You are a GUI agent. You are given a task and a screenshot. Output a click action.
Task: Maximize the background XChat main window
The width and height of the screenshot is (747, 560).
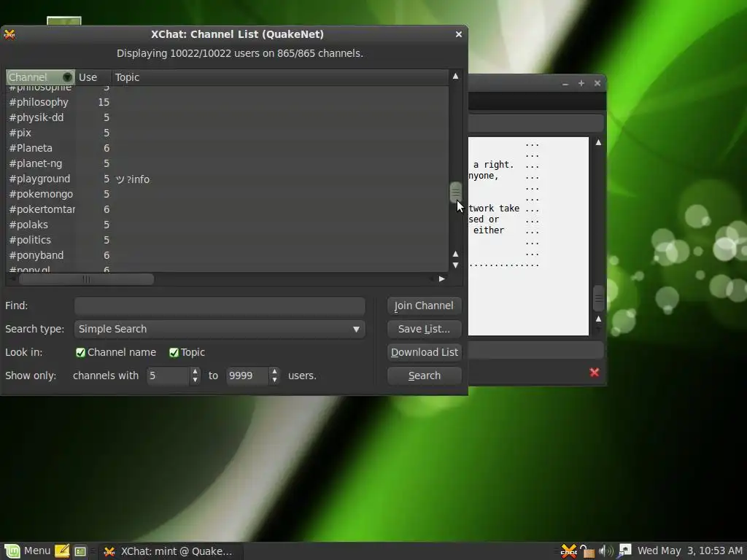581,83
